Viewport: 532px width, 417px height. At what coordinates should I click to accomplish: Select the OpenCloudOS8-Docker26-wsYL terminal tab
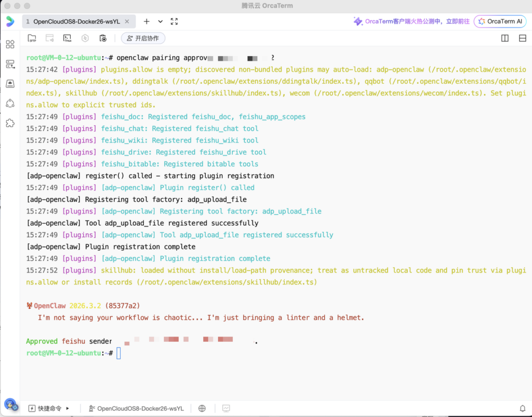pos(75,21)
